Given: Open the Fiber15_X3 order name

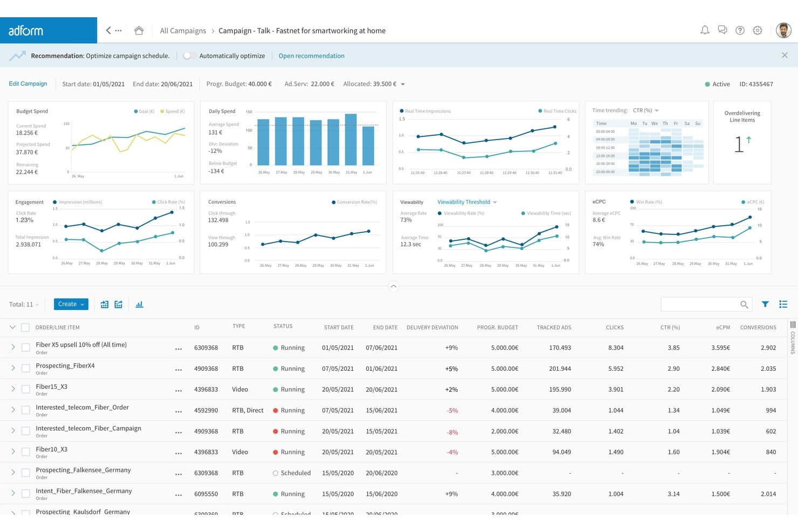Looking at the screenshot, I should [x=52, y=386].
